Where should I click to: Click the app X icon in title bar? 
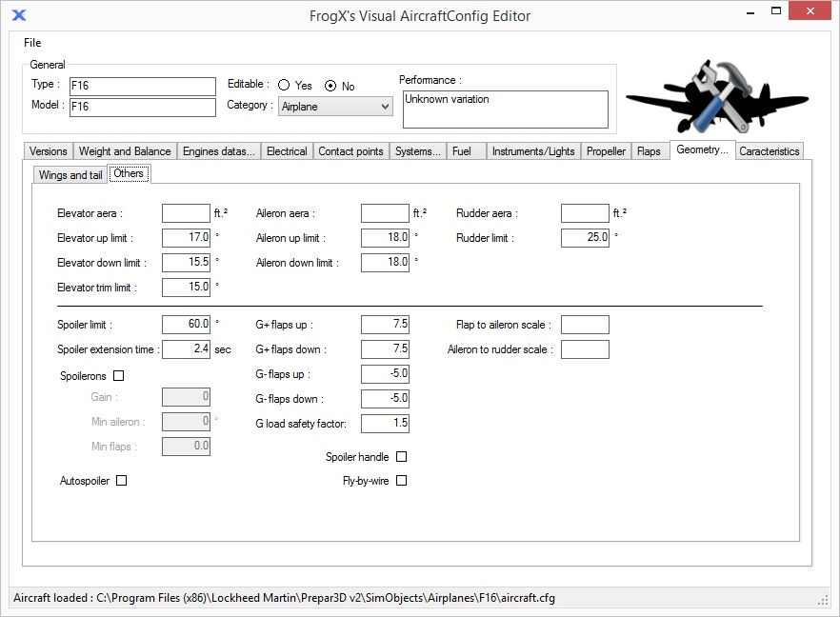tap(19, 15)
